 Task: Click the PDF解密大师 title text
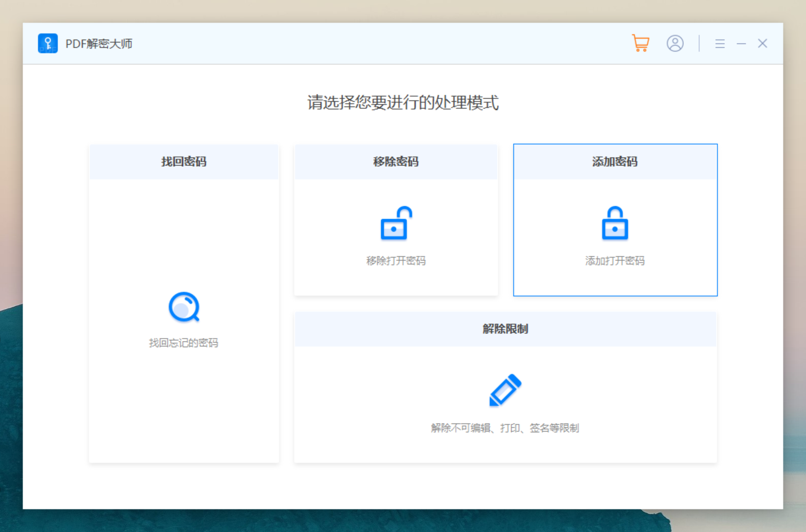click(x=99, y=44)
